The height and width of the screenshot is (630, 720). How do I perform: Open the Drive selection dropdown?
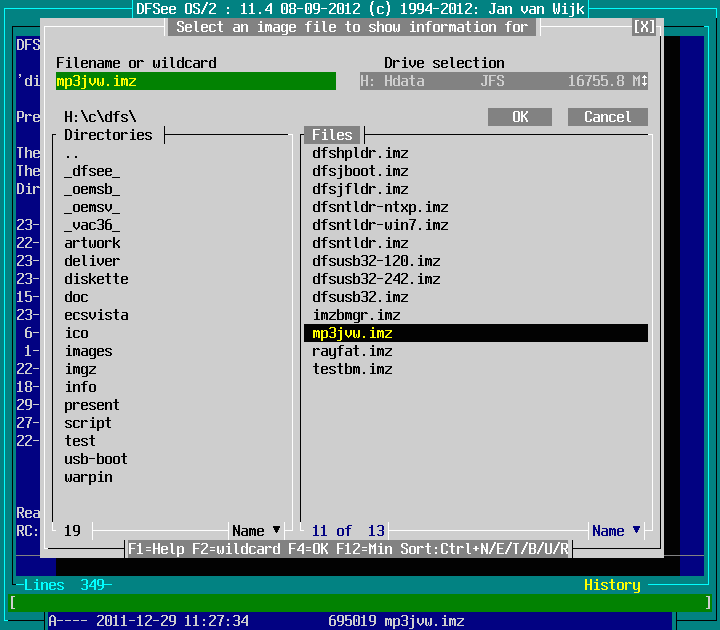[503, 81]
